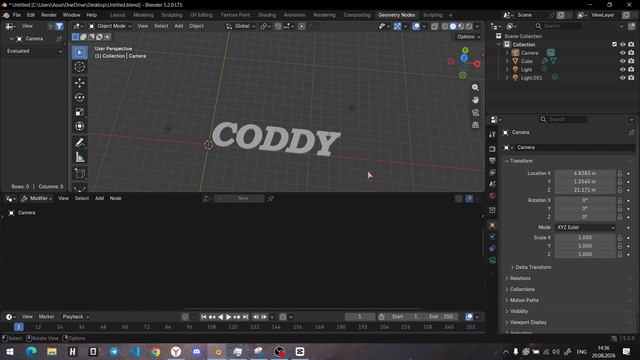The image size is (640, 360).
Task: Hide the Camera object with its eye icon
Action: pyautogui.click(x=622, y=53)
